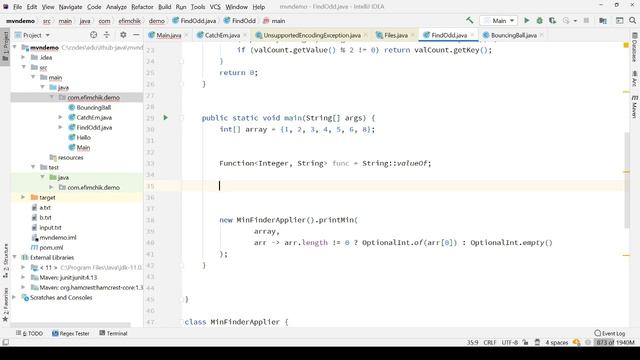Screen dimensions: 640x360
Task: Open Project panel settings gear
Action: [123, 35]
